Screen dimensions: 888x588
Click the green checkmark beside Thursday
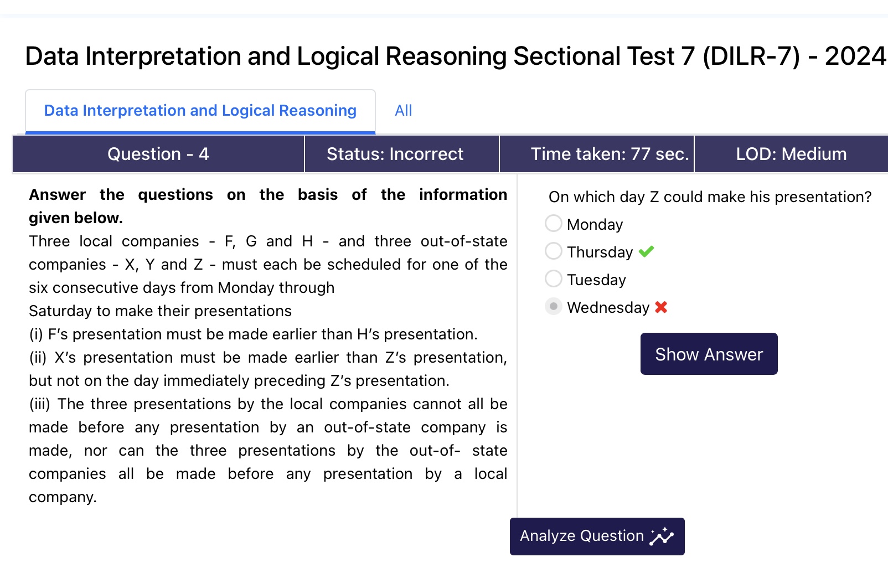(646, 251)
